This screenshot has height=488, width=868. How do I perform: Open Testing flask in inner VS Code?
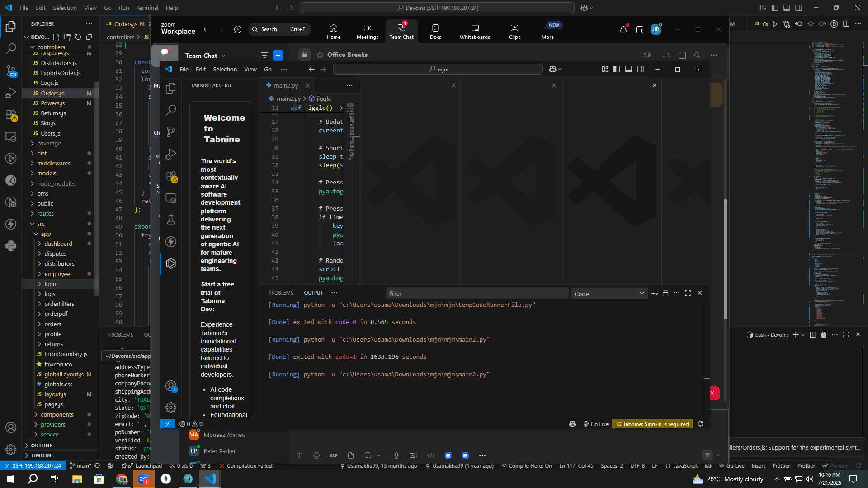[x=171, y=220]
